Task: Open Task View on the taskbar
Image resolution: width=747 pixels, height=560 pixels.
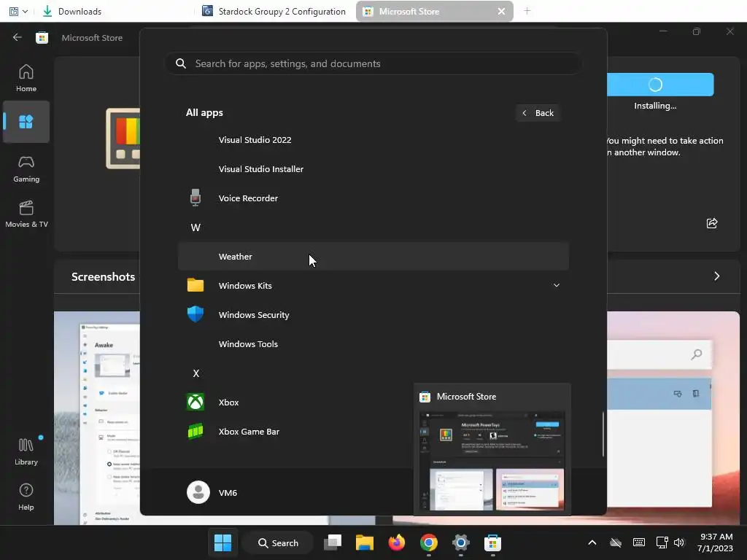Action: (333, 542)
